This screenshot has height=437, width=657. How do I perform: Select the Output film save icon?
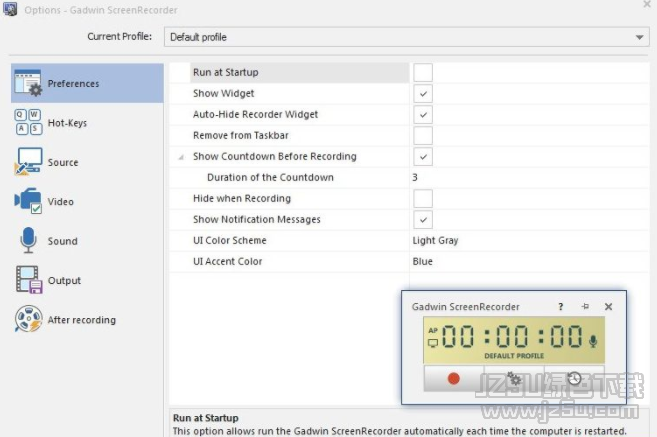tap(28, 279)
